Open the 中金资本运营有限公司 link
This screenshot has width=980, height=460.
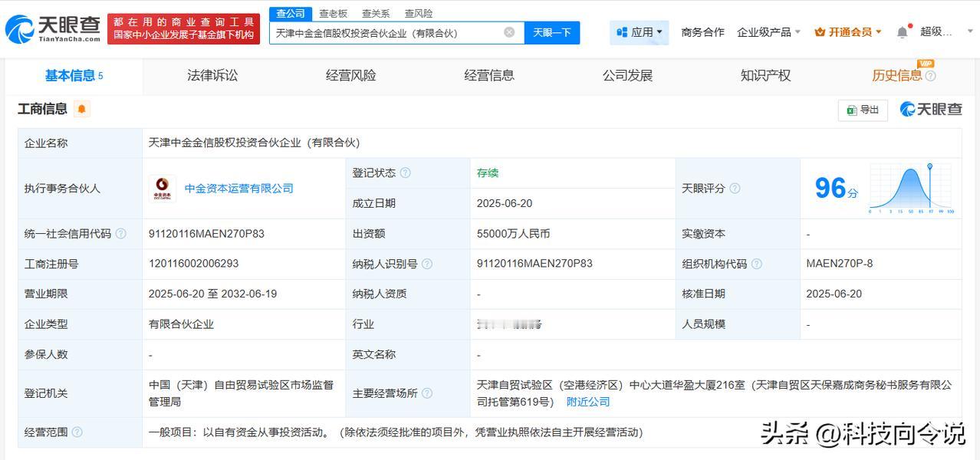coord(239,189)
